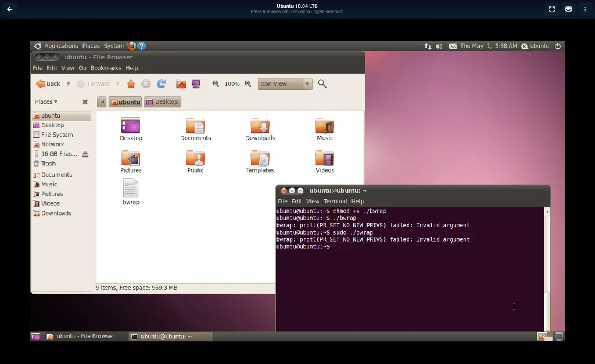Eject the 16 GB Filesystem volume
595x364 pixels.
[85, 154]
